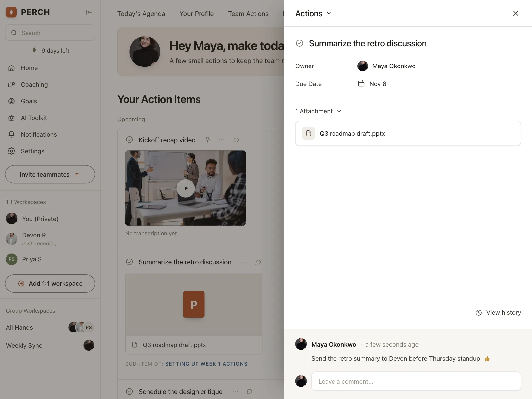Switch to Today's Agenda tab

[141, 14]
